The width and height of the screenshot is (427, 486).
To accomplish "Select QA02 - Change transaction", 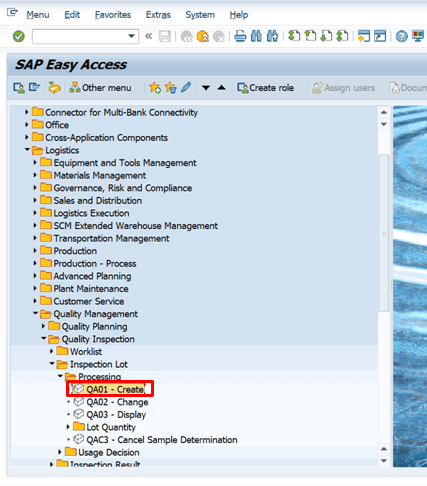I will [117, 402].
